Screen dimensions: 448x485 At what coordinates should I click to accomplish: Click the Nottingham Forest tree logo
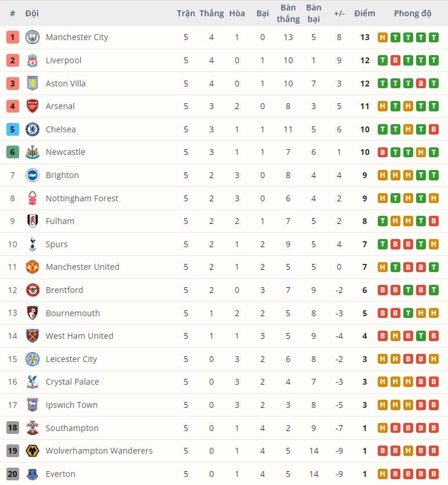(33, 198)
